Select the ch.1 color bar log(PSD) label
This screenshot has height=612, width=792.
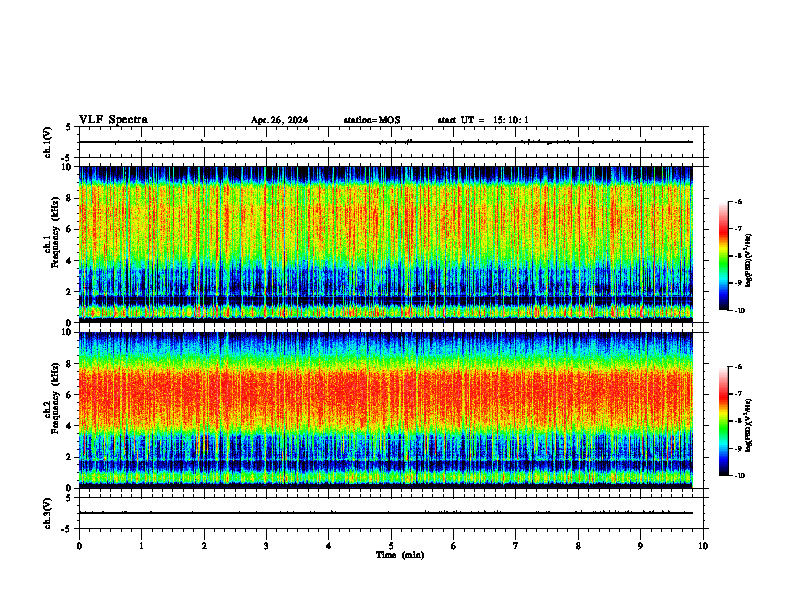(748, 260)
